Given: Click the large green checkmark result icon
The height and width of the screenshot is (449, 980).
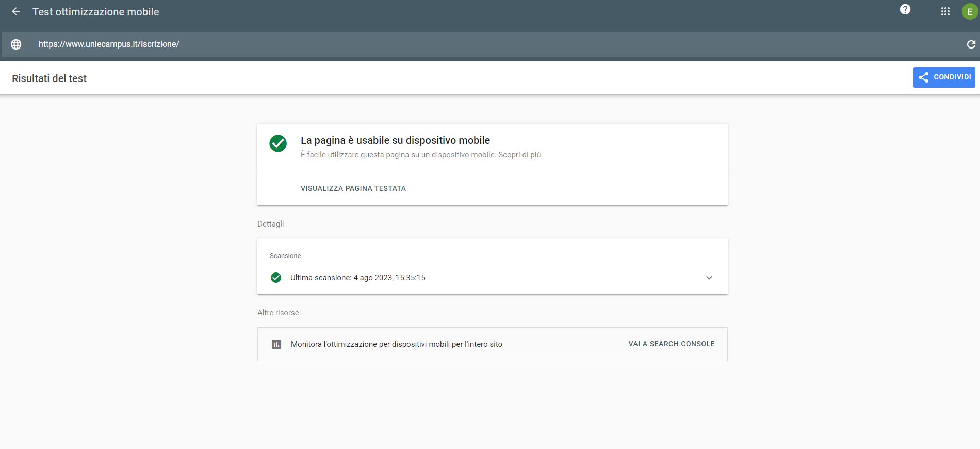Looking at the screenshot, I should pos(278,143).
